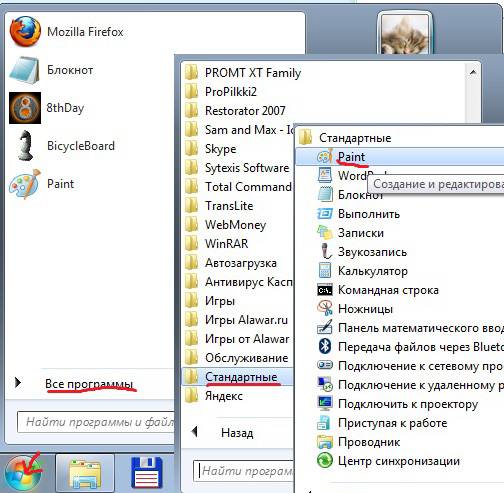This screenshot has width=504, height=493.
Task: Open Записки sticky notes icon
Action: tap(325, 232)
